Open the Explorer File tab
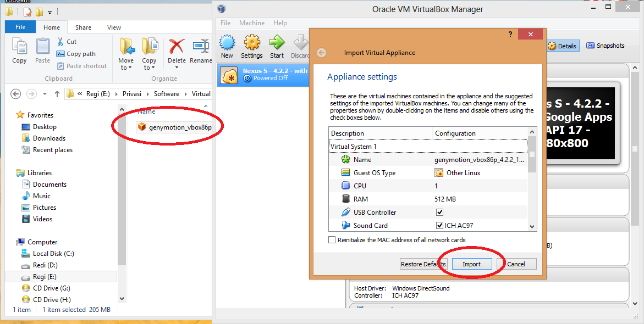The height and width of the screenshot is (324, 644). [20, 27]
